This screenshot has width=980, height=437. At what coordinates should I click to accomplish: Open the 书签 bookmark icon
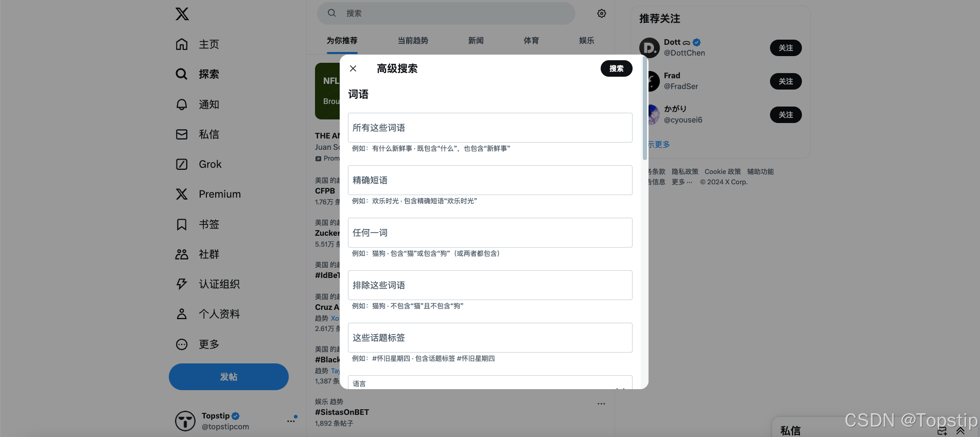click(x=182, y=224)
